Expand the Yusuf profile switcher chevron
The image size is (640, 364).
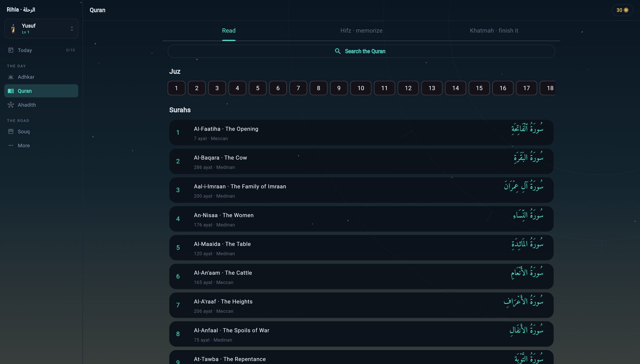pos(72,29)
